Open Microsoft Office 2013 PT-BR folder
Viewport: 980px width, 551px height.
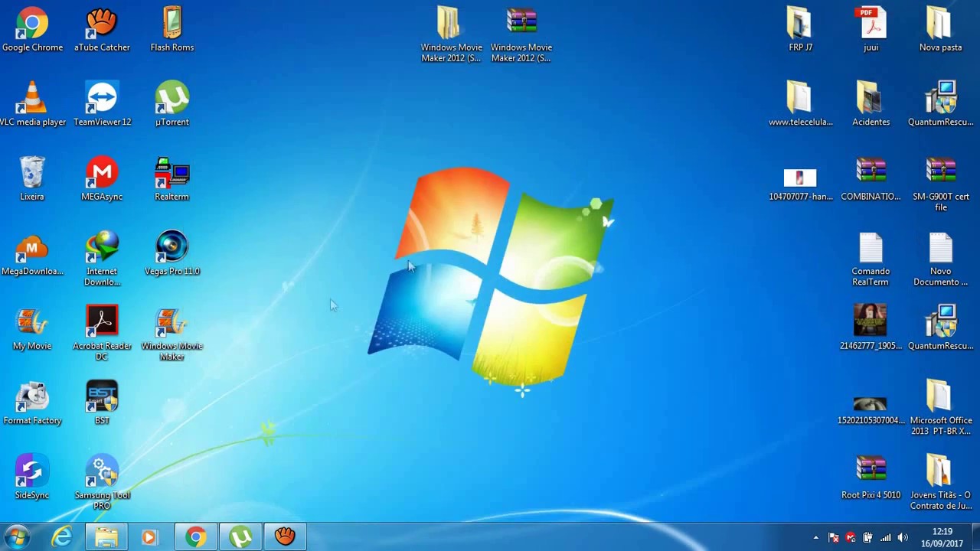pos(940,408)
